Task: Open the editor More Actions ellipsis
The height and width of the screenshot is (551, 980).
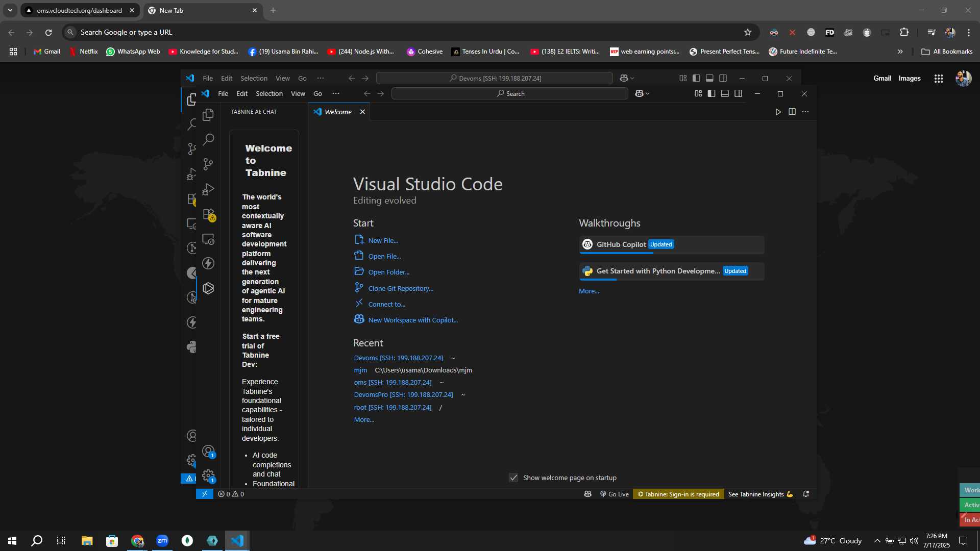Action: pyautogui.click(x=805, y=112)
